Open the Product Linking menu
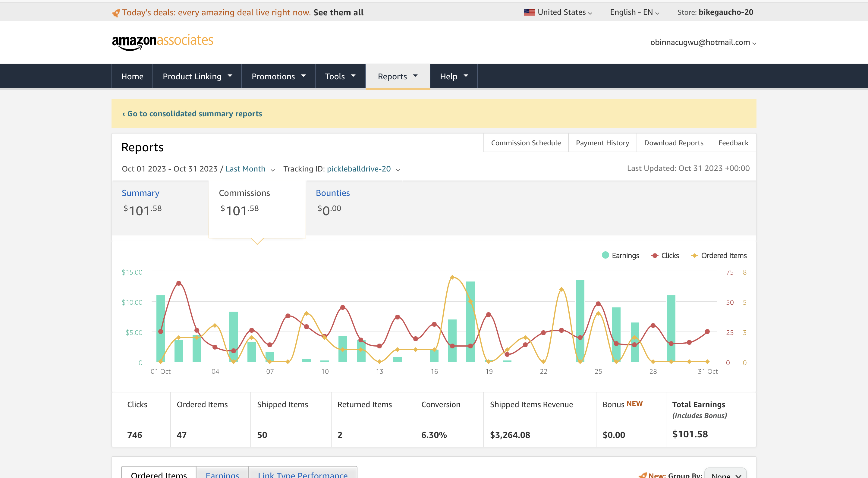Image resolution: width=868 pixels, height=478 pixels. coord(197,77)
